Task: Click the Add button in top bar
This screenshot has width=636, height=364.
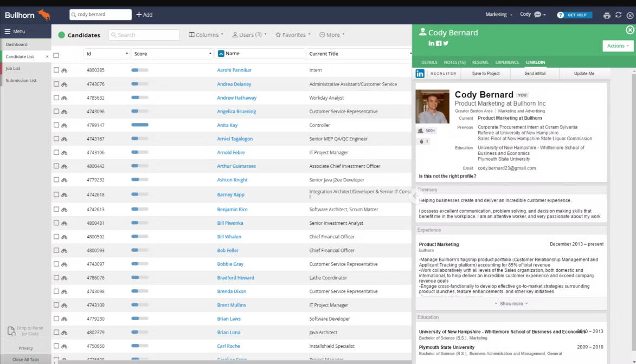Action: [144, 15]
